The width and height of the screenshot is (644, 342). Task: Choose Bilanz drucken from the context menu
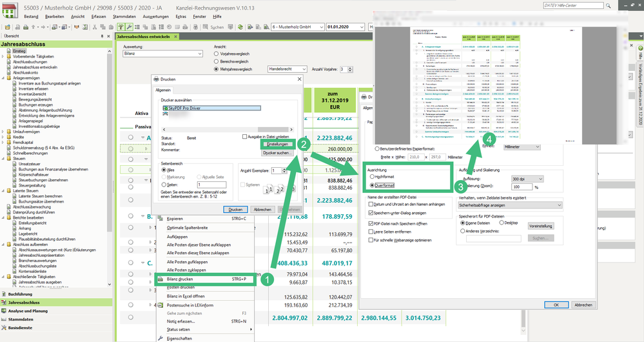(x=206, y=279)
